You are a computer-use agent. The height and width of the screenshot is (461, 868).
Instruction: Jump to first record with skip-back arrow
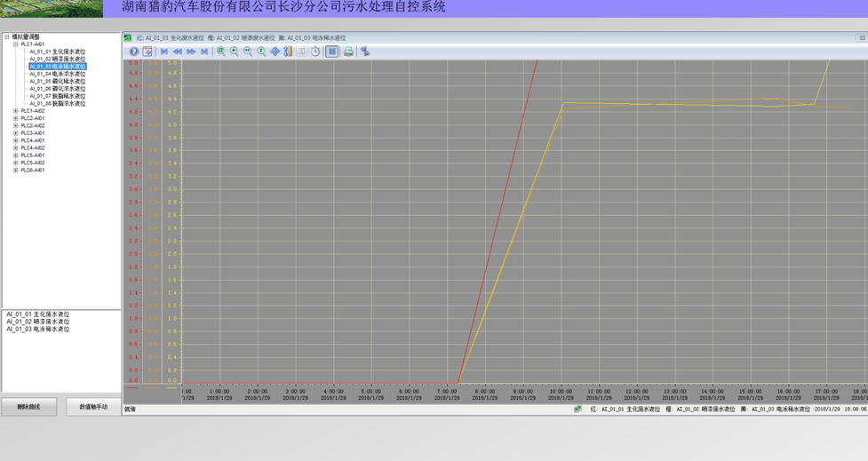click(x=164, y=52)
